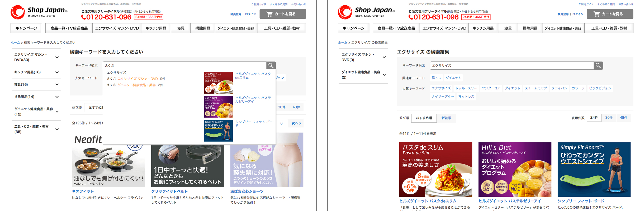Image resolution: width=644 pixels, height=211 pixels.
Task: Click ログイン link on left page
Action: (x=250, y=14)
